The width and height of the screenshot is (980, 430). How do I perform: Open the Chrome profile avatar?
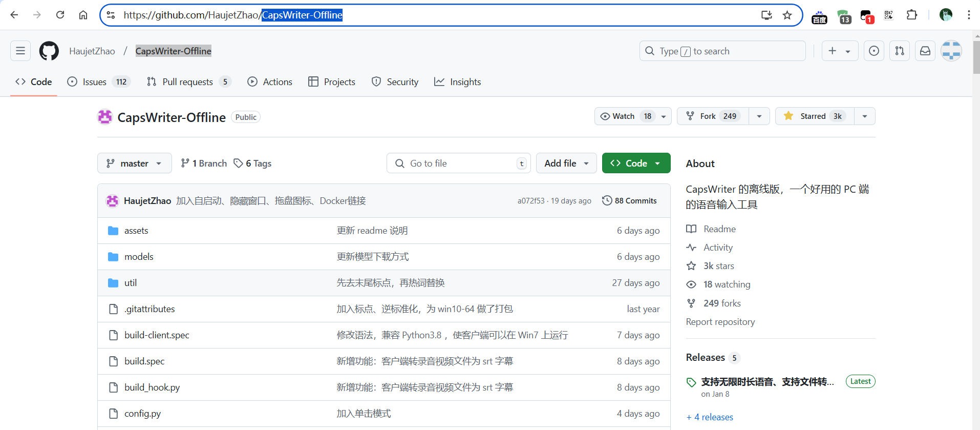946,15
